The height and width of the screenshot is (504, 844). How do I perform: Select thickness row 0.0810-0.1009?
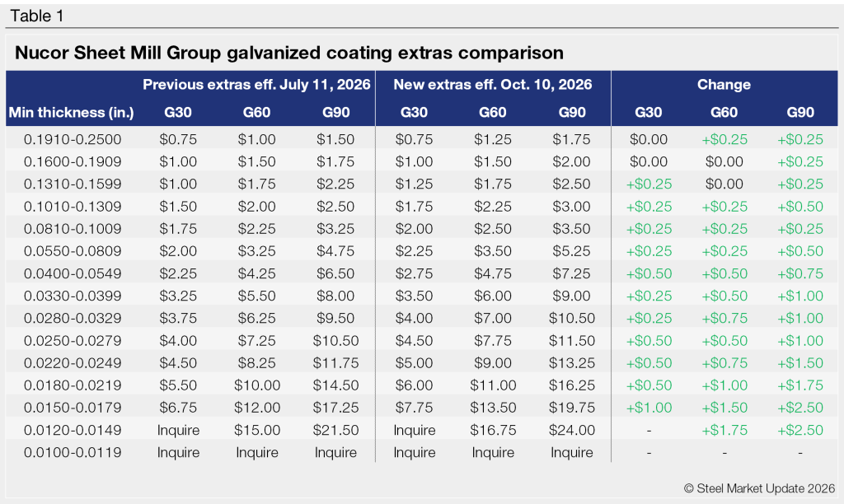point(422,229)
